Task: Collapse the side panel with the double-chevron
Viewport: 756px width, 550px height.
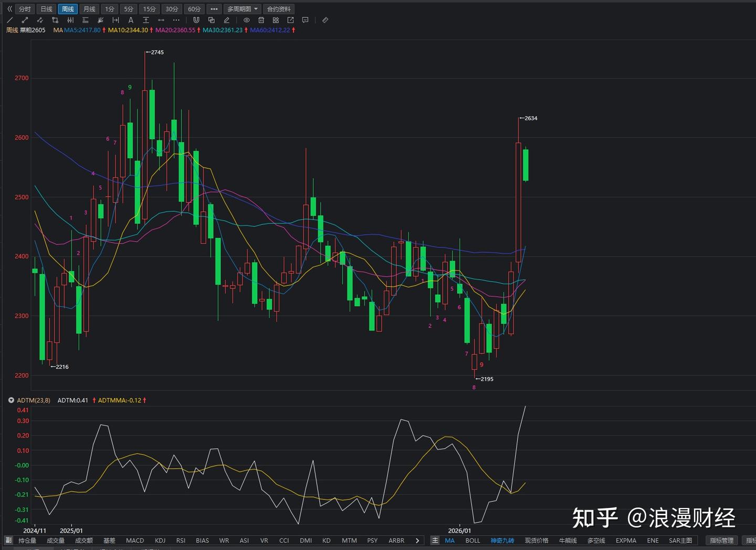Action: 9,9
